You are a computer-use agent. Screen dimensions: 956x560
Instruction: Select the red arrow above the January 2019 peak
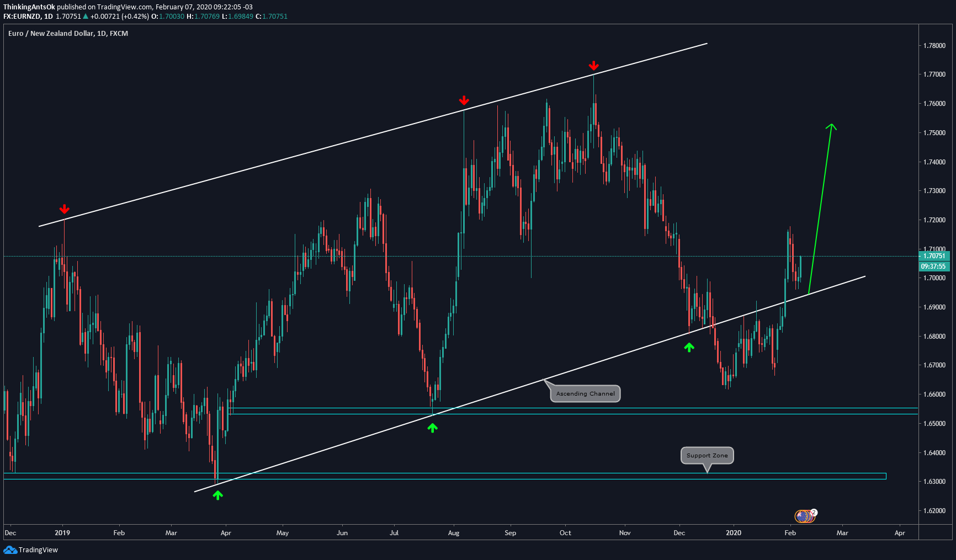[65, 209]
